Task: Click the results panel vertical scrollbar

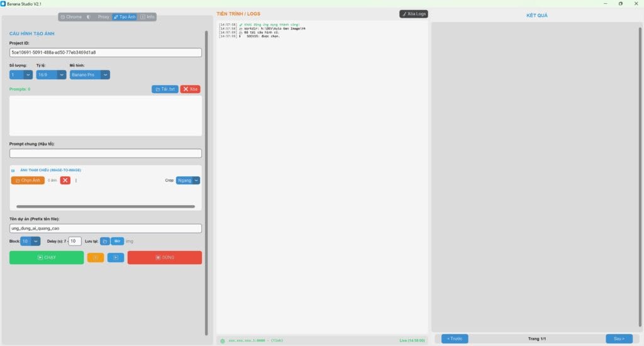Action: [x=640, y=177]
